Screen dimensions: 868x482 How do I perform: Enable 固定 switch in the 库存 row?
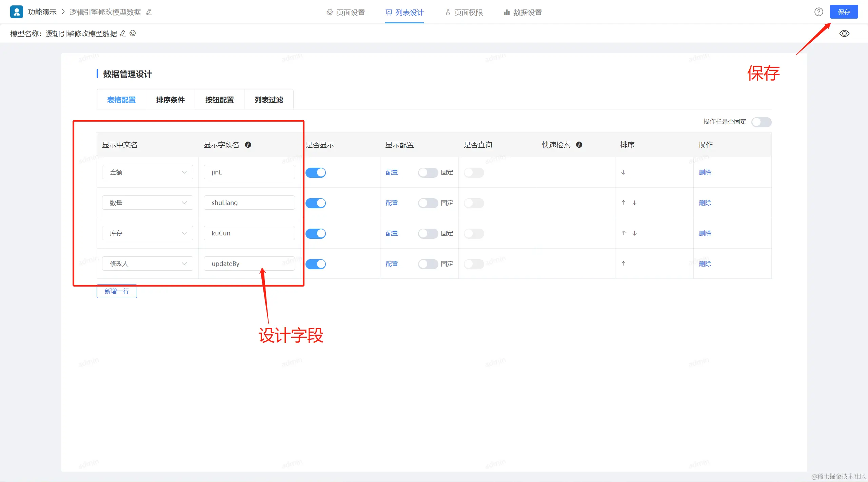tap(428, 233)
